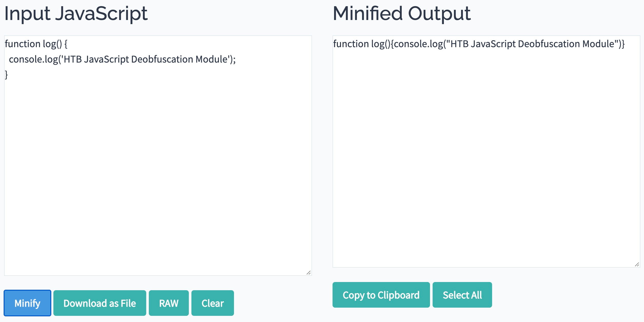The height and width of the screenshot is (322, 644).
Task: Place cursor on 'function log() {' line
Action: (36, 44)
